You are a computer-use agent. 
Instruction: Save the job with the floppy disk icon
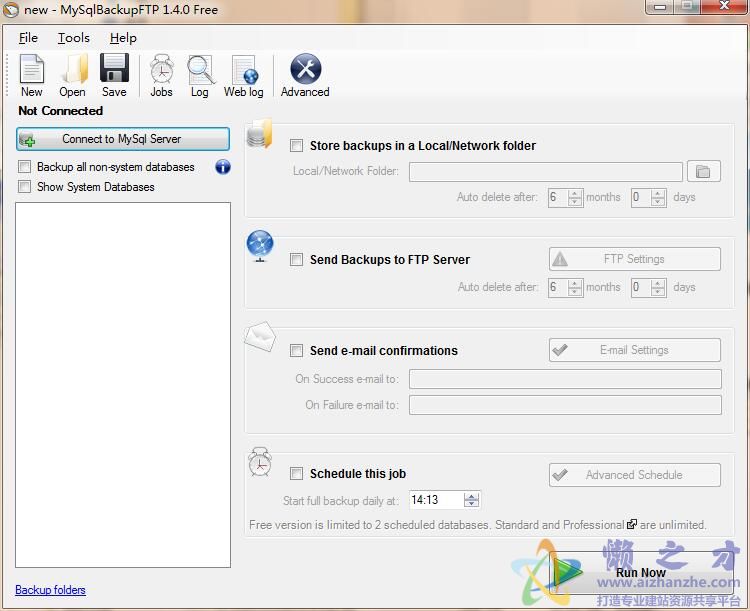coord(114,76)
